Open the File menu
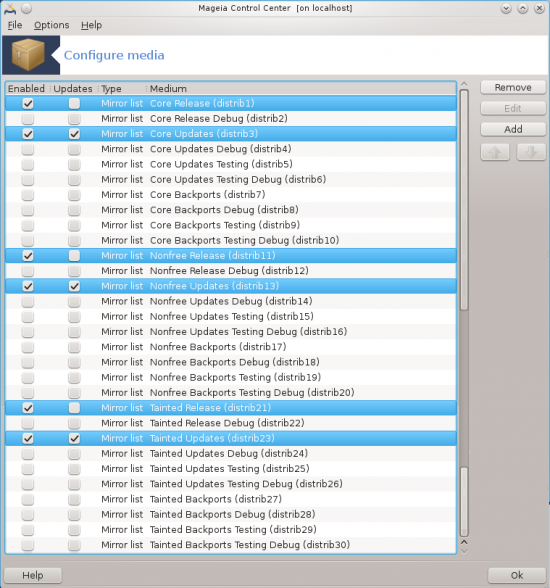The height and width of the screenshot is (588, 550). (15, 25)
